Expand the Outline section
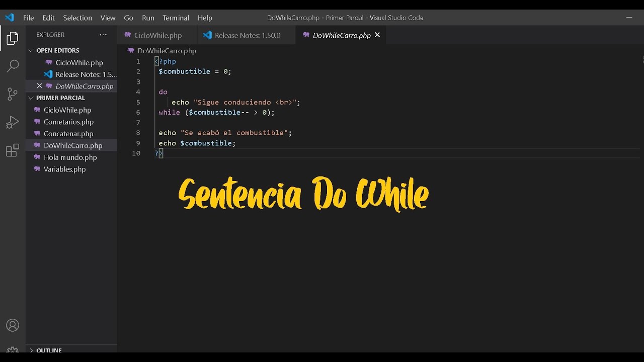The image size is (644, 362). tap(31, 350)
